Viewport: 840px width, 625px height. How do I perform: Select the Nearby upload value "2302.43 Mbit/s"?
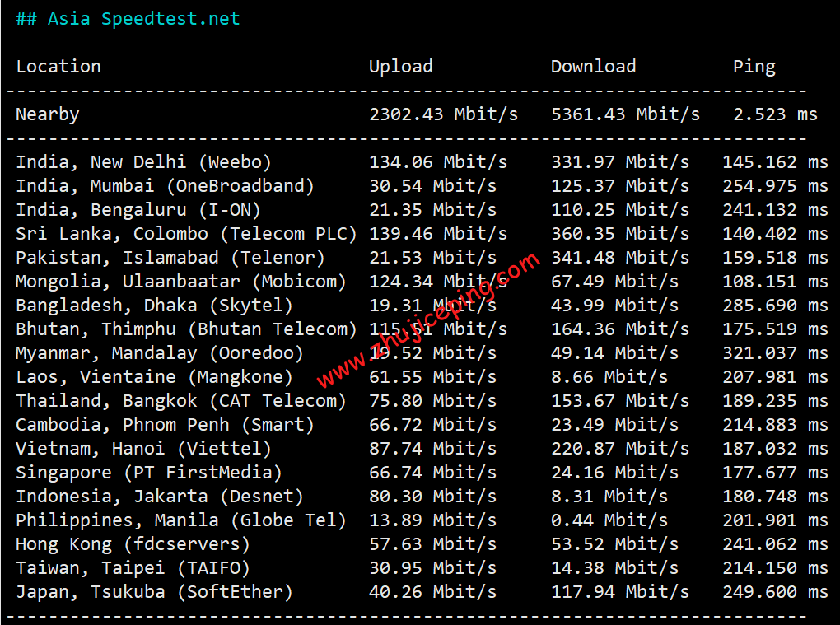point(444,114)
